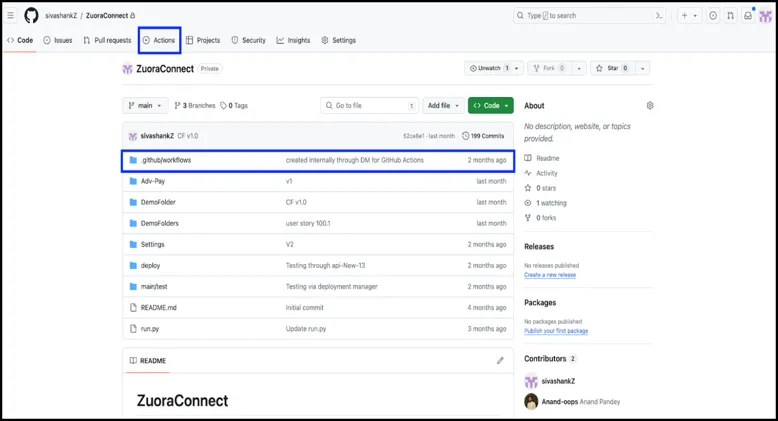Open the Insights tab
Viewport: 778px width, 421px height.
(x=293, y=40)
